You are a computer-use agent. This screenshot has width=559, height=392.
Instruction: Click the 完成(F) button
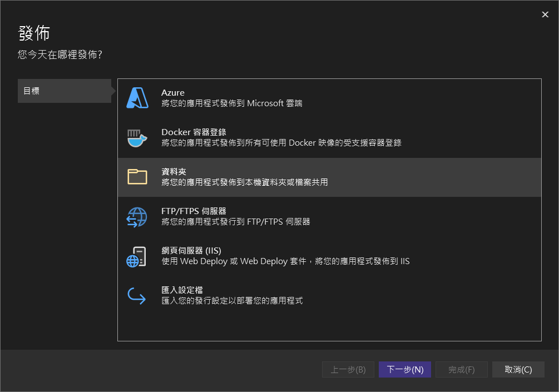[x=462, y=370]
